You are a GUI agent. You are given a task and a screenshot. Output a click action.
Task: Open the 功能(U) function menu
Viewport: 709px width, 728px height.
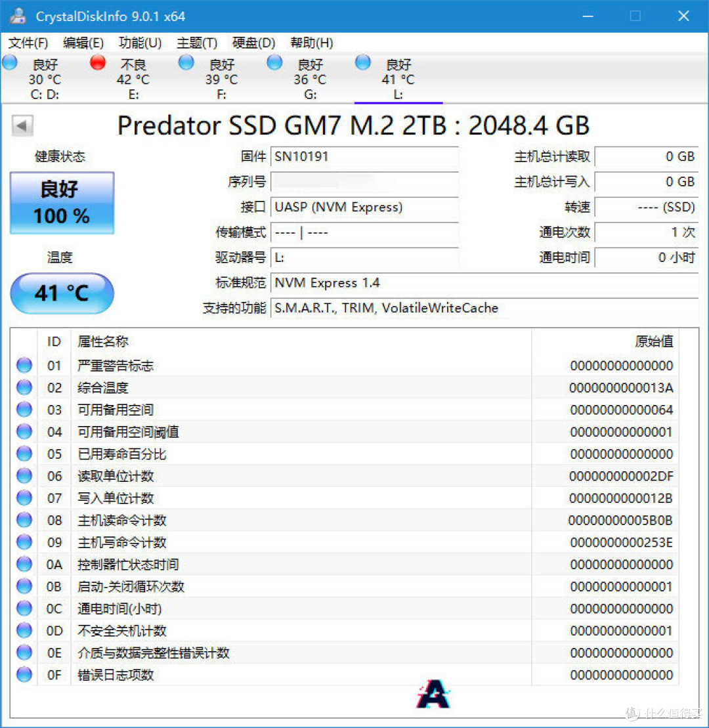pyautogui.click(x=140, y=43)
